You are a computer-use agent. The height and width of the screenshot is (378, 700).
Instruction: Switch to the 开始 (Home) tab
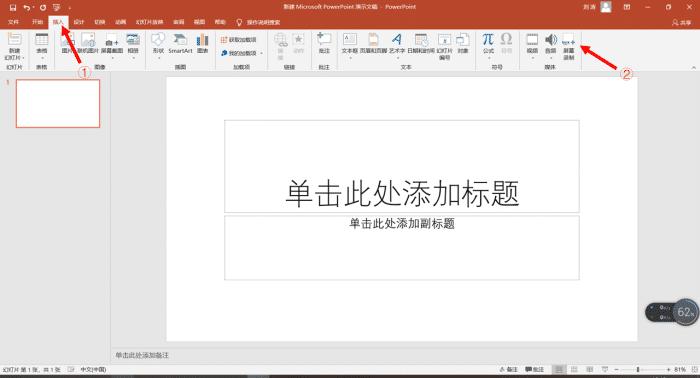click(x=37, y=22)
